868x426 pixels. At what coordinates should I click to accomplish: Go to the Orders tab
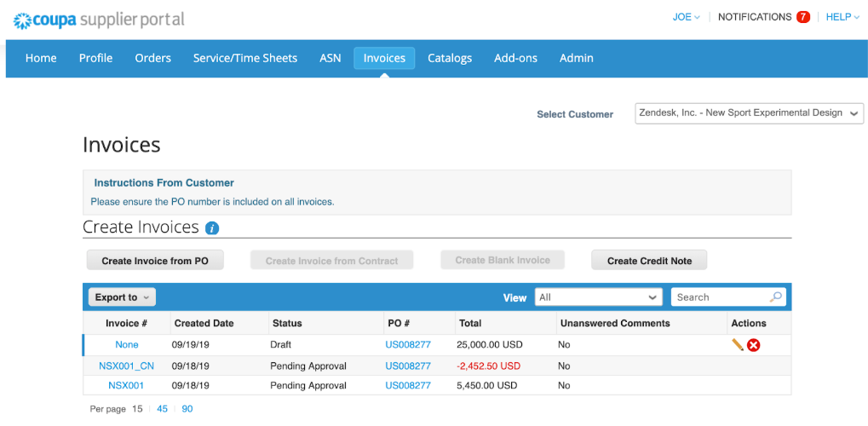(152, 58)
